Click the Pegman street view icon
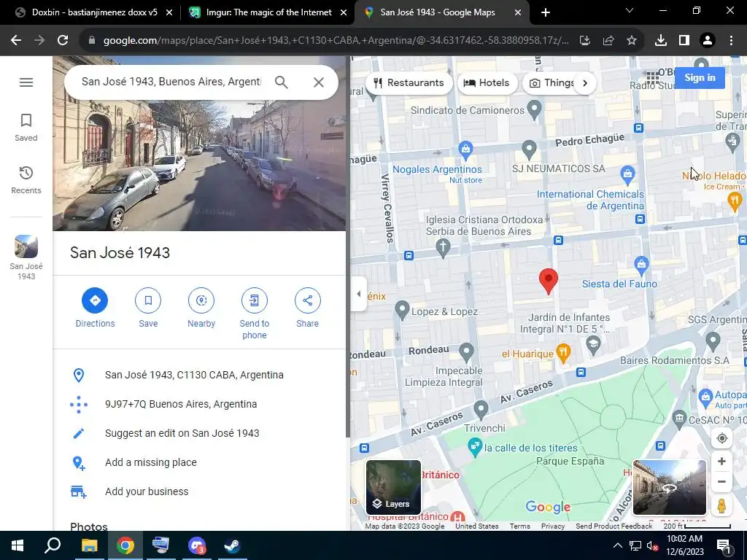The width and height of the screenshot is (747, 560). (x=721, y=505)
